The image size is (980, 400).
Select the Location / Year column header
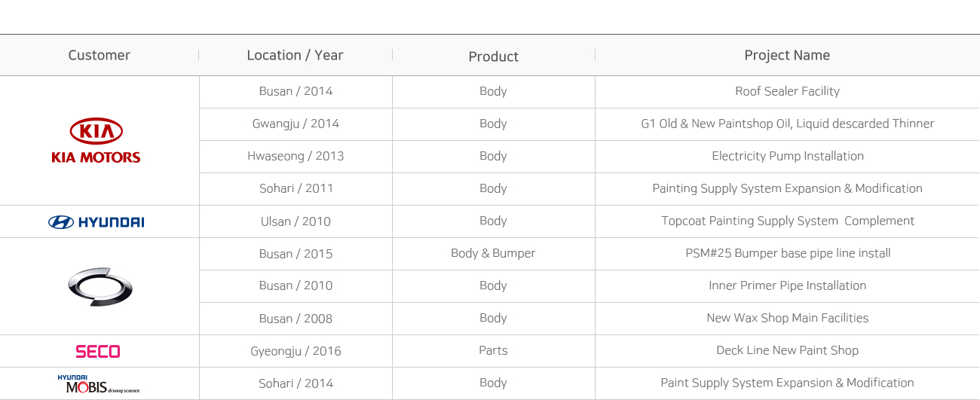295,55
